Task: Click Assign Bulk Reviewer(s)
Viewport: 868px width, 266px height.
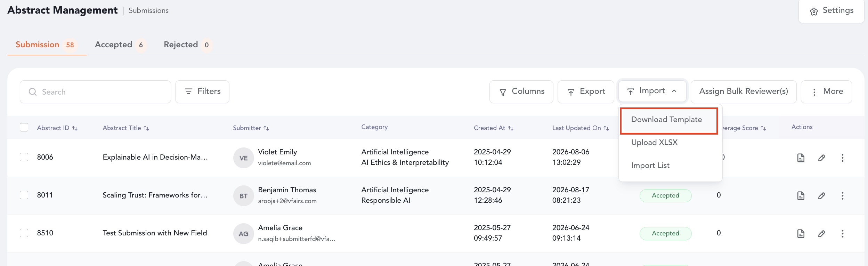Action: point(744,92)
